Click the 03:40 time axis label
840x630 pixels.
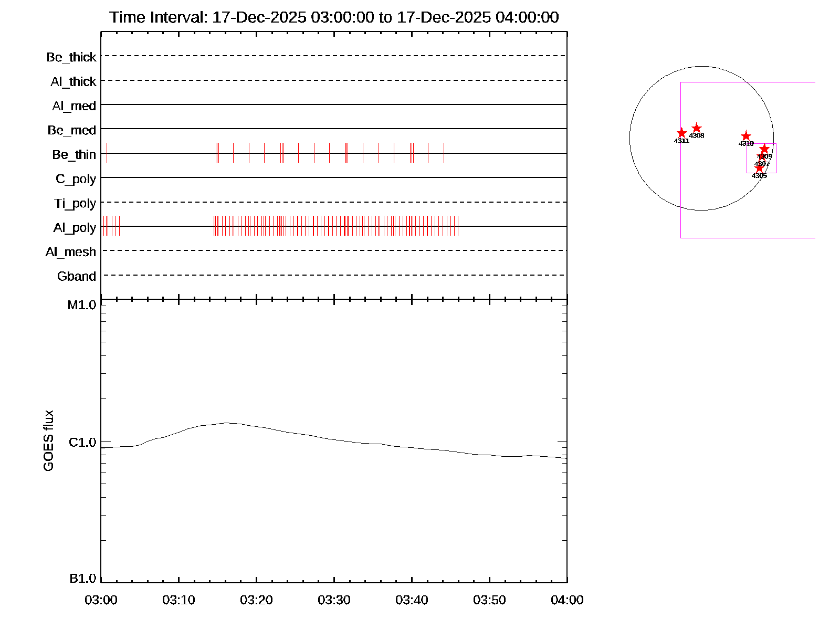pos(412,600)
